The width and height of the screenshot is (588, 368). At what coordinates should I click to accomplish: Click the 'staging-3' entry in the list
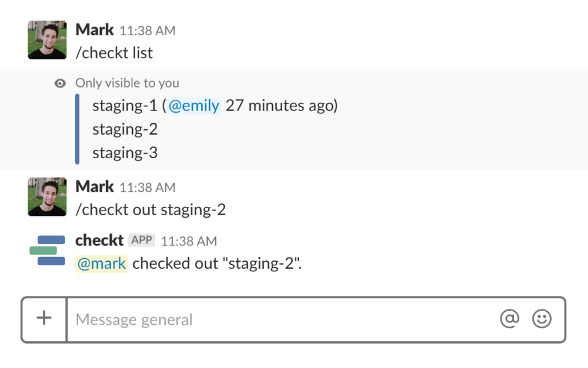(x=125, y=153)
